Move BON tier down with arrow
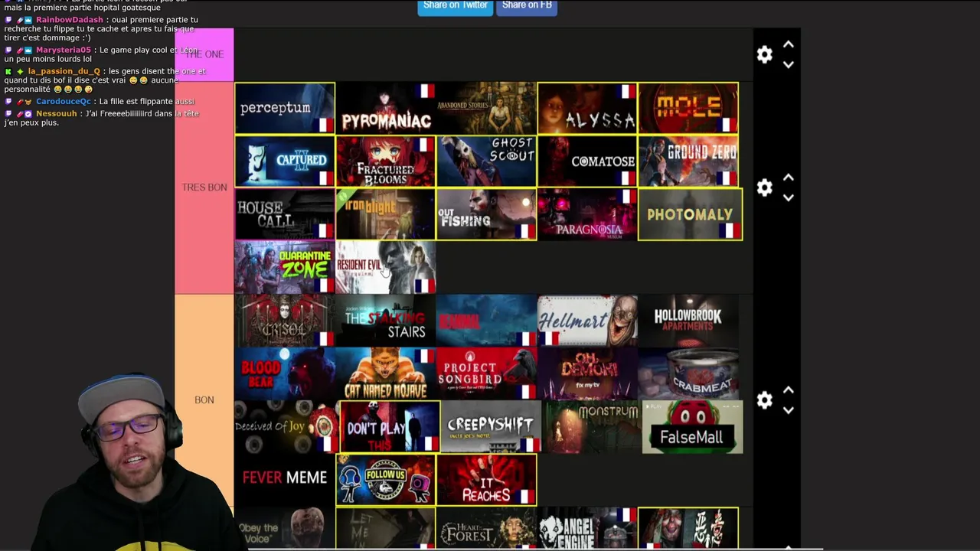Screen dimensions: 980x551 pos(789,410)
